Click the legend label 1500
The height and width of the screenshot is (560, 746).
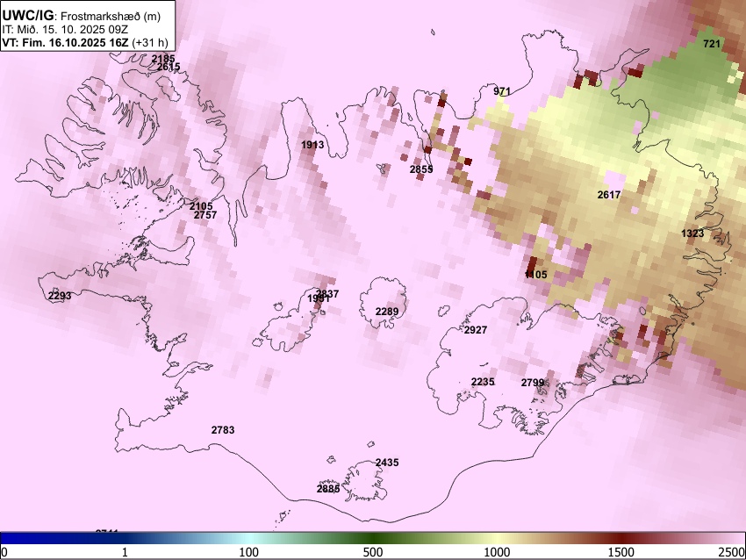pyautogui.click(x=621, y=552)
